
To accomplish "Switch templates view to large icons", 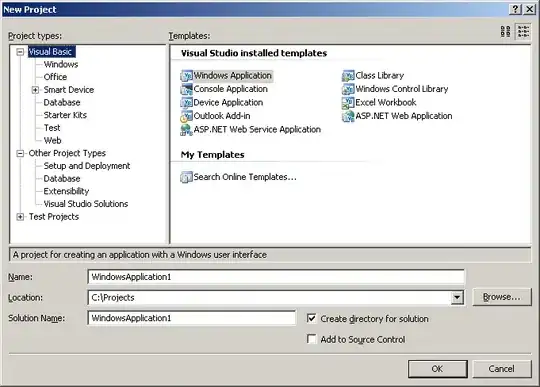I will [506, 32].
